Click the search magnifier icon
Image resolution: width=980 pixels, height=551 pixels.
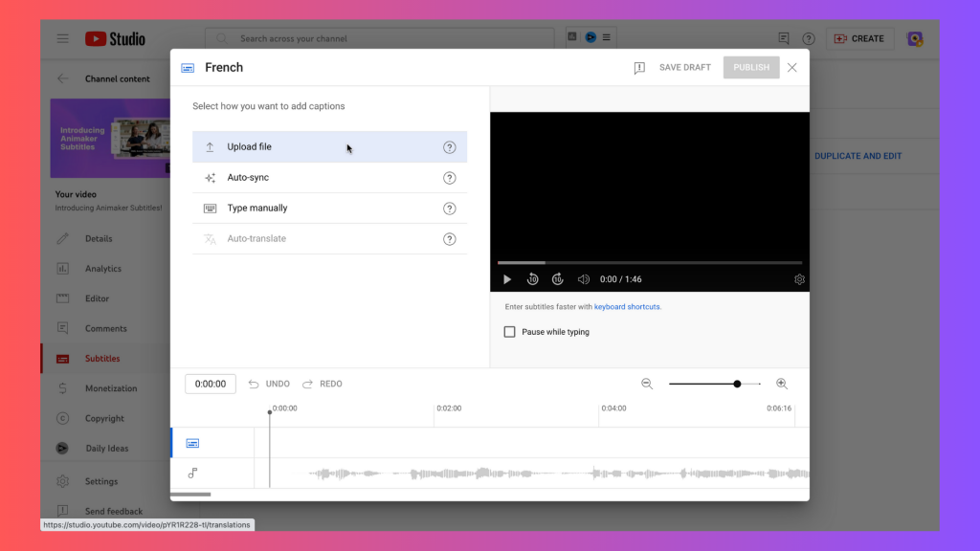[221, 38]
